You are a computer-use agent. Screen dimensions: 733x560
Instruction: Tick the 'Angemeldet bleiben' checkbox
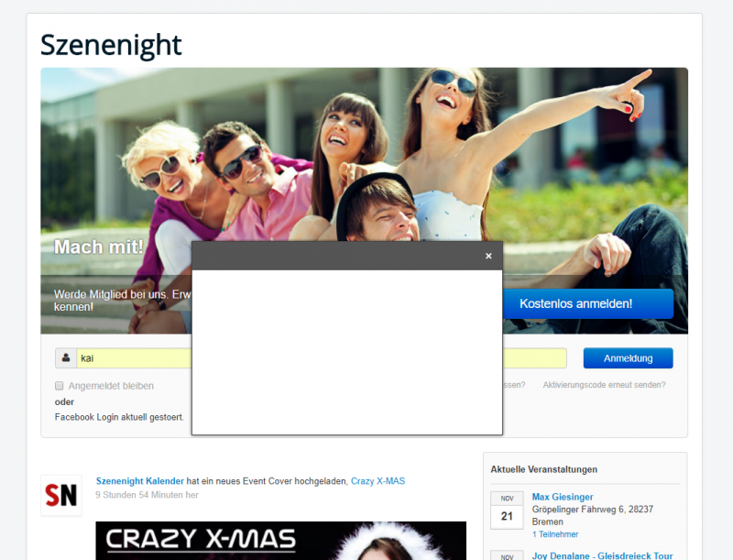pyautogui.click(x=60, y=386)
